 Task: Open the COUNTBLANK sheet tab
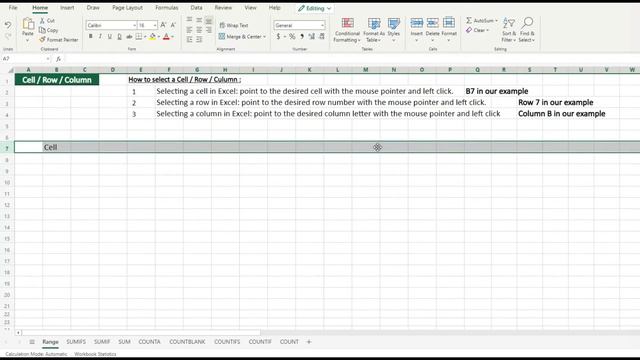187,342
